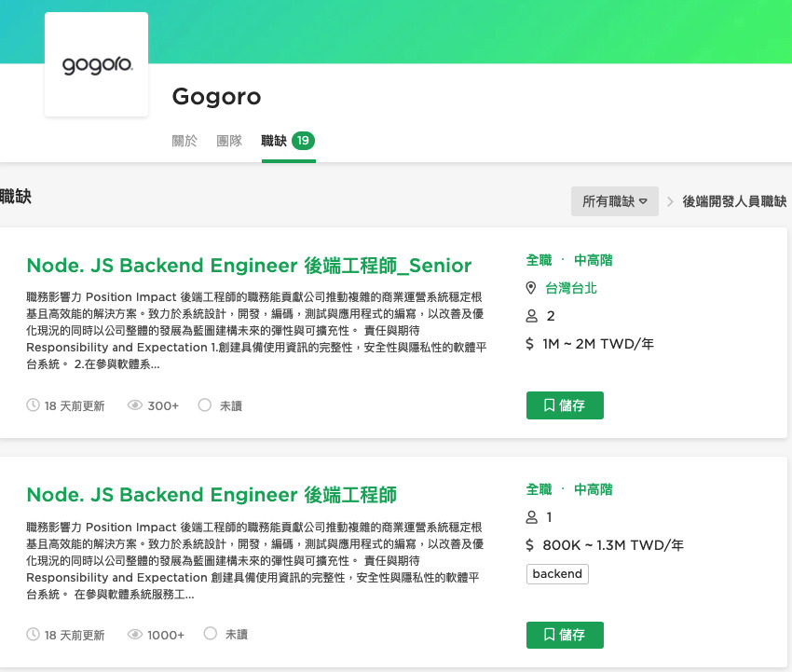
Task: Click the clock icon on the Senior job card
Action: click(x=33, y=405)
